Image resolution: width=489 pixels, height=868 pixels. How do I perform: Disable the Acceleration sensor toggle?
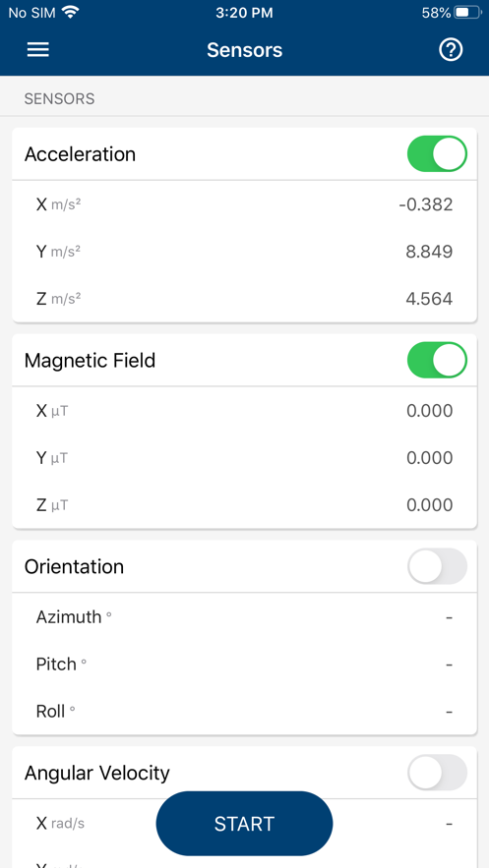tap(437, 154)
